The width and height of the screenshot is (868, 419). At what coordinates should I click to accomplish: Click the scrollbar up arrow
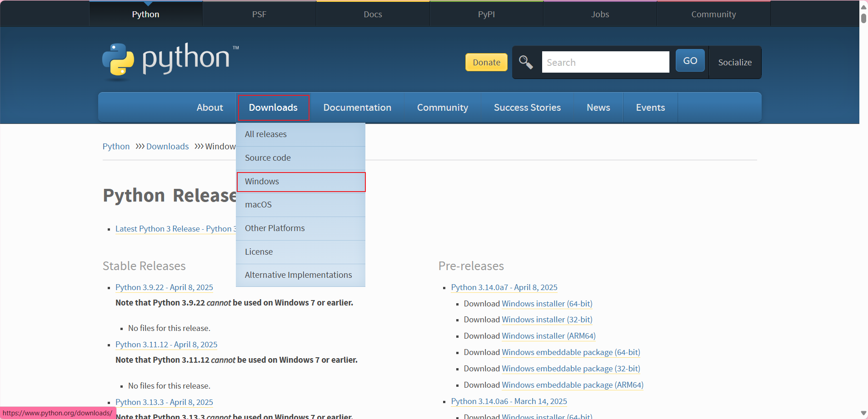tap(863, 7)
